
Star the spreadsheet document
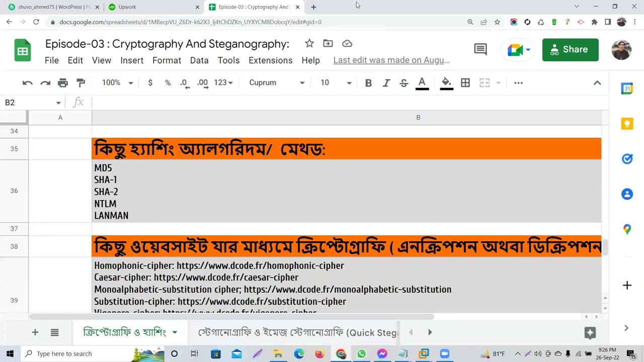point(309,44)
